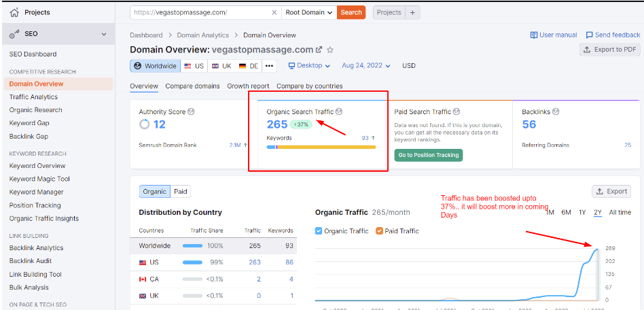Select the US database flag button
Image resolution: width=644 pixels, height=310 pixels.
[194, 66]
